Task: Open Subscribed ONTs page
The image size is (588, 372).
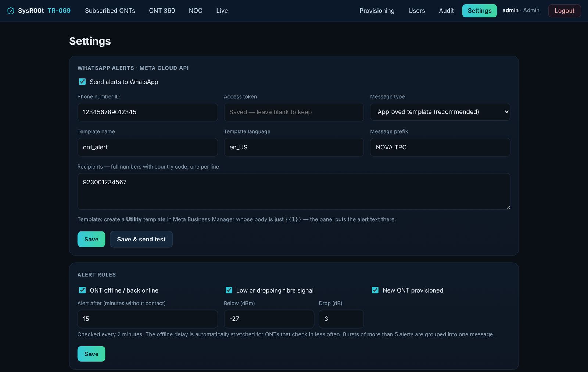Action: [110, 11]
